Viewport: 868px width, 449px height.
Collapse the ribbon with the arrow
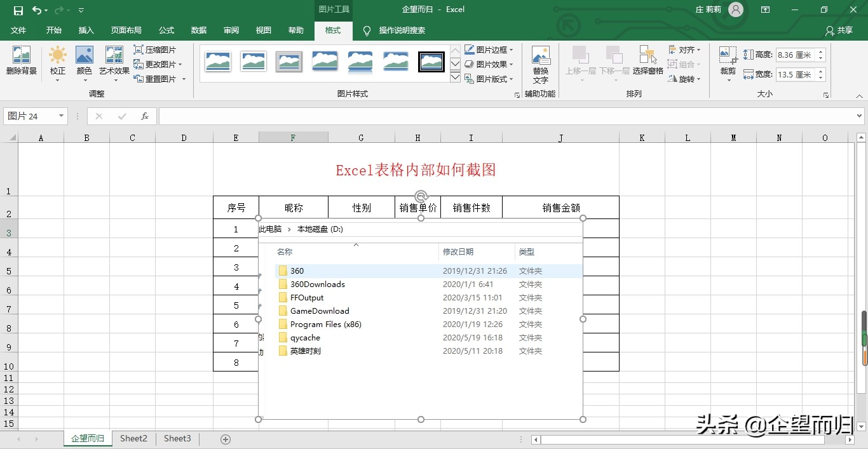[858, 95]
